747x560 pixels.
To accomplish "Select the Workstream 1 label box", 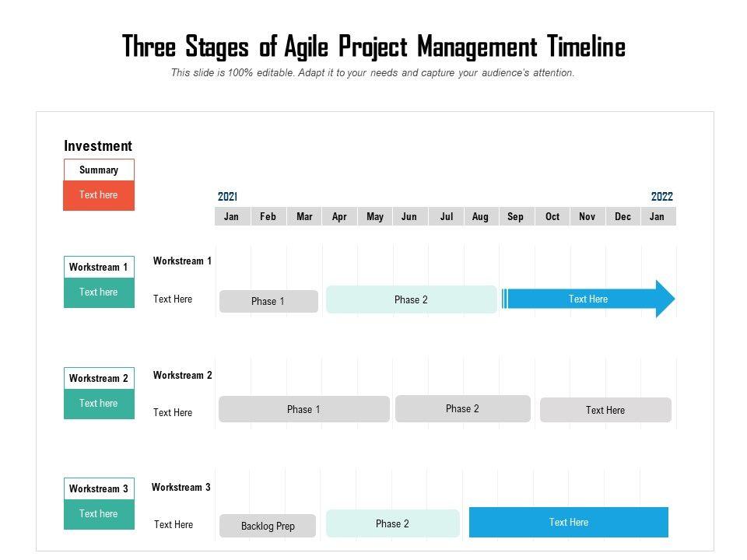I will coord(99,267).
